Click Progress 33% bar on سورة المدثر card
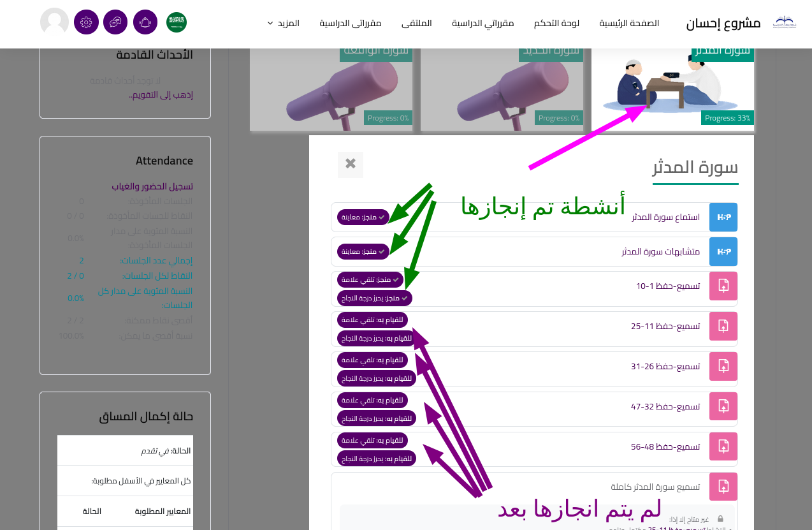 click(x=727, y=118)
